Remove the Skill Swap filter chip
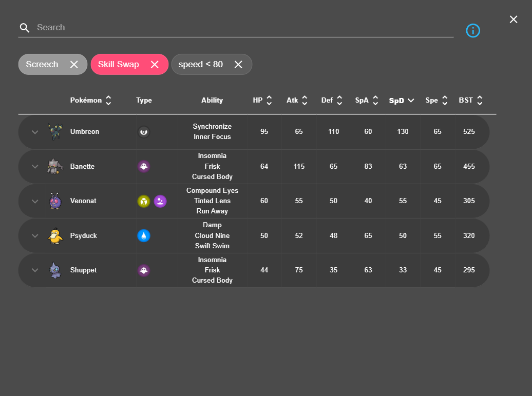 (155, 65)
